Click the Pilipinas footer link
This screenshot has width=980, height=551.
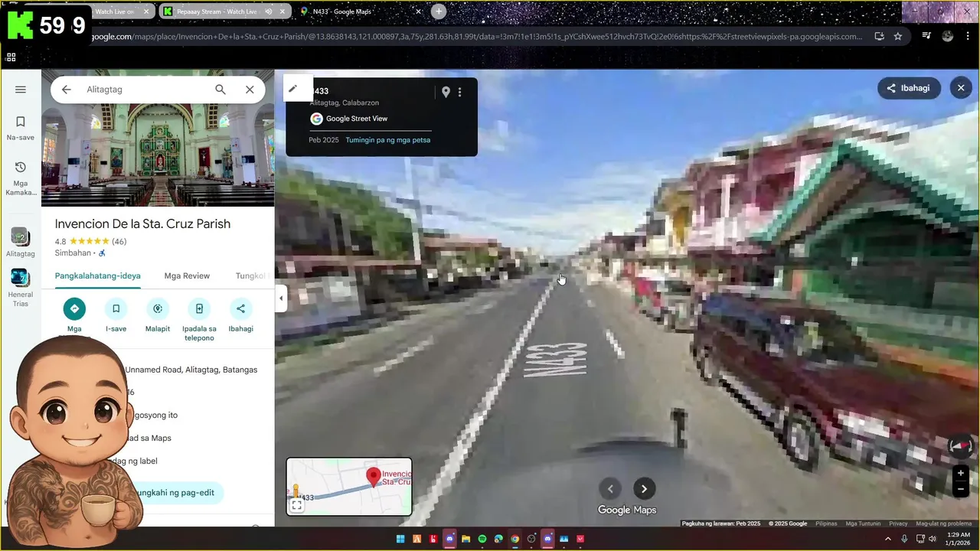click(x=826, y=523)
